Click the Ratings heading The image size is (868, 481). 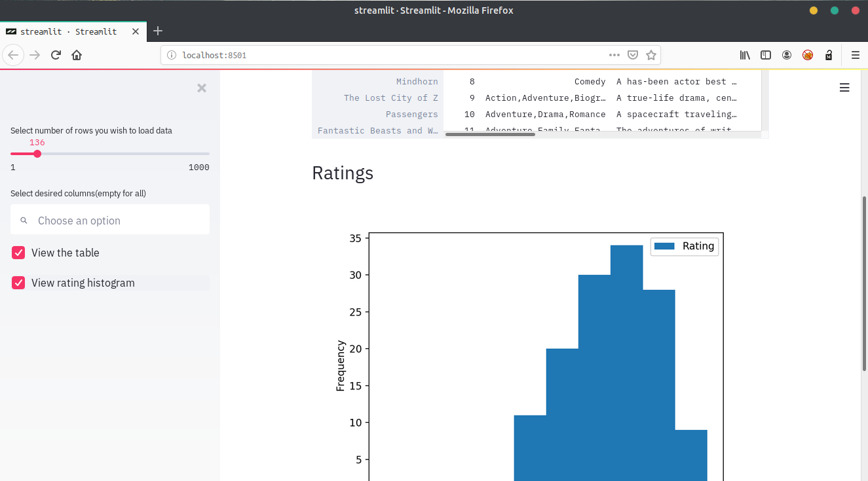[x=343, y=173]
